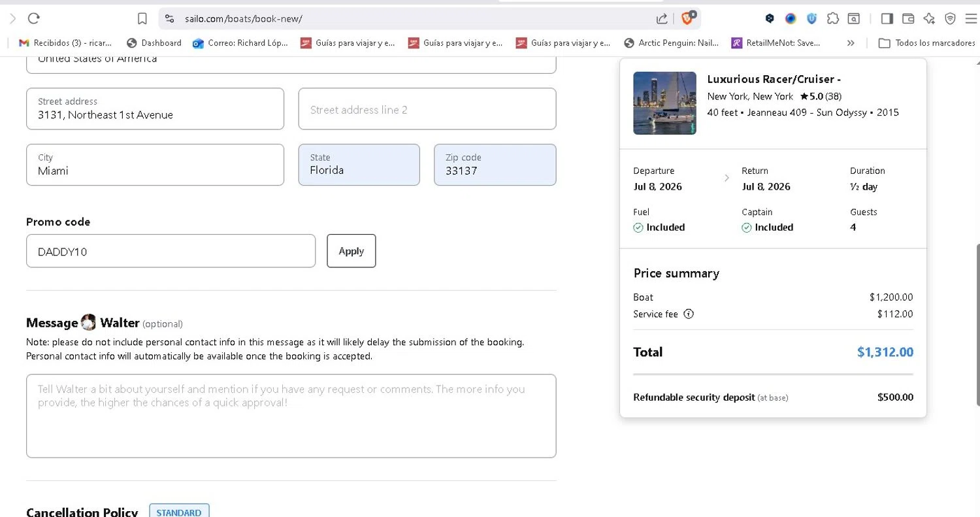This screenshot has width=980, height=517.
Task: Click the Departure date Jul 8, 2026
Action: [657, 187]
